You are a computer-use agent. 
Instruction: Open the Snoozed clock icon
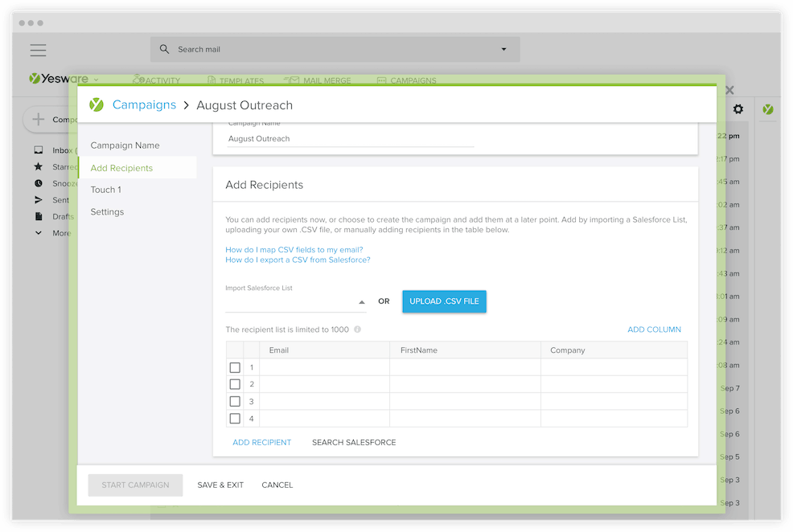click(39, 183)
